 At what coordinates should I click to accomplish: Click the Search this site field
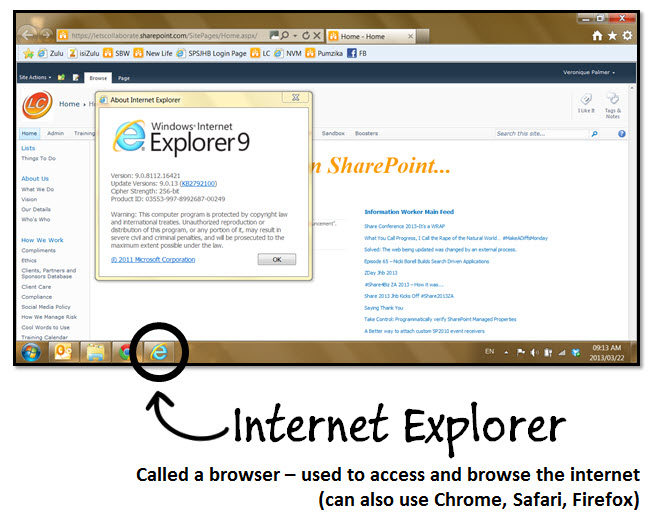click(x=541, y=133)
